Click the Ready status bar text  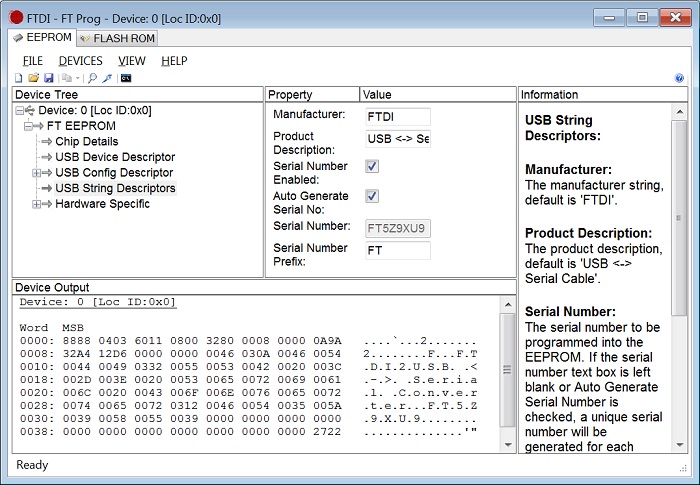(32, 465)
